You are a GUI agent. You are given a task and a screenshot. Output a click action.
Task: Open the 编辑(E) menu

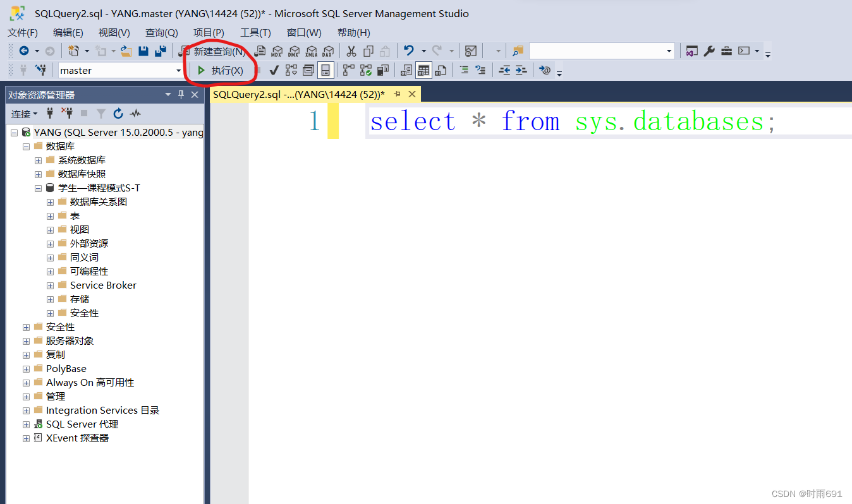[x=68, y=32]
